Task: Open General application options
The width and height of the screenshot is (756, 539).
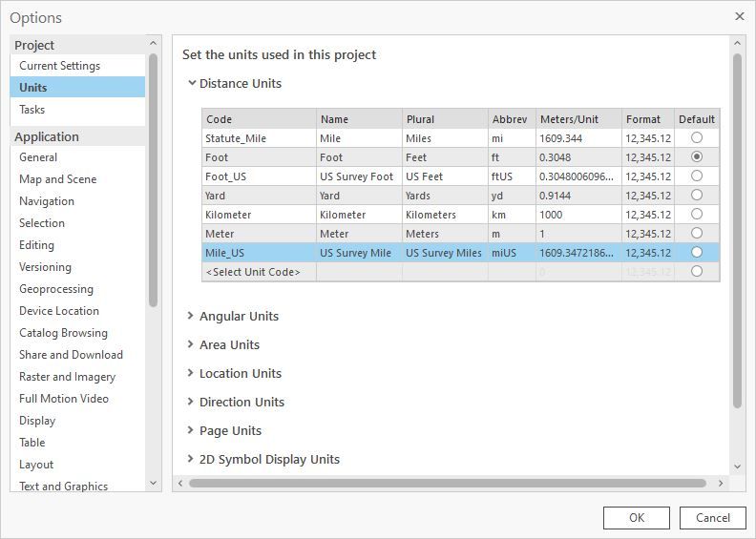Action: (x=77, y=157)
